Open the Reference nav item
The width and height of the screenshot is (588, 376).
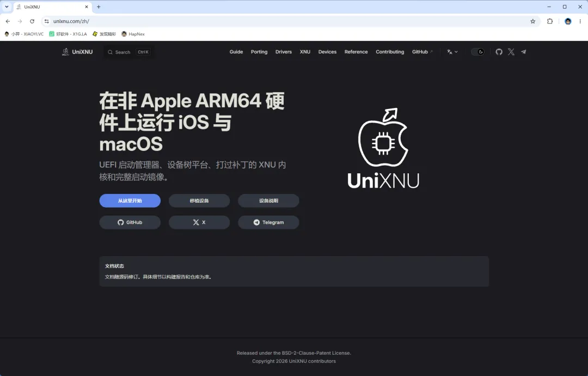pos(356,52)
